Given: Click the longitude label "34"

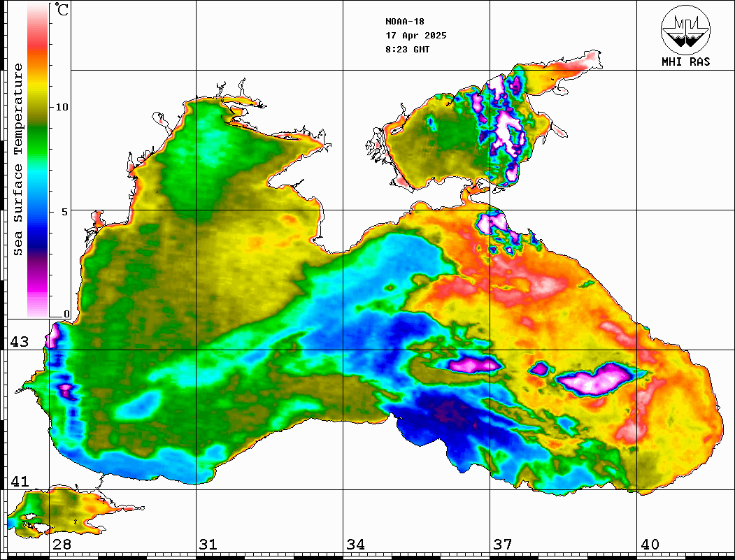Looking at the screenshot, I should pos(355,545).
